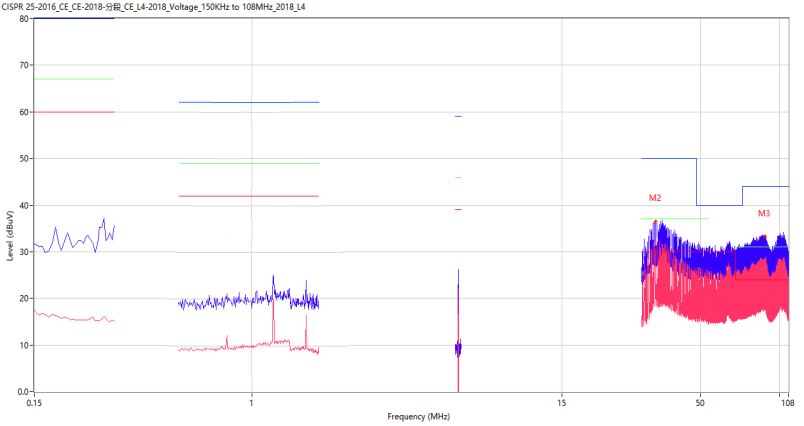Image resolution: width=804 pixels, height=426 pixels.
Task: Click the red 42 dBuV limit line
Action: (249, 196)
